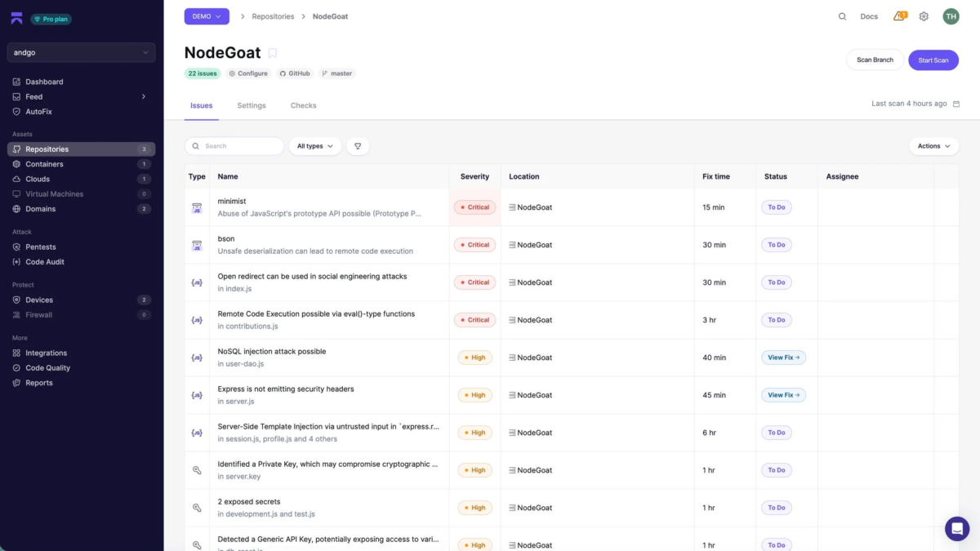Click the Open redirect JS type icon
This screenshot has height=551, width=980.
197,282
